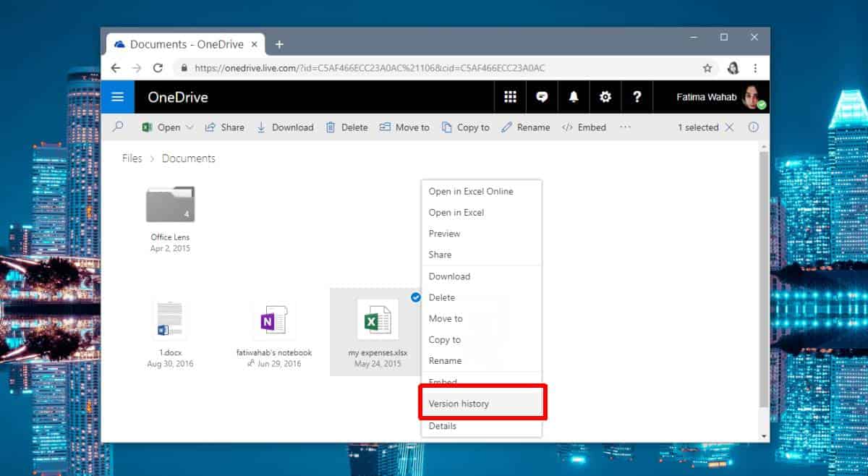868x476 pixels.
Task: Click the browser back arrow
Action: (x=115, y=68)
